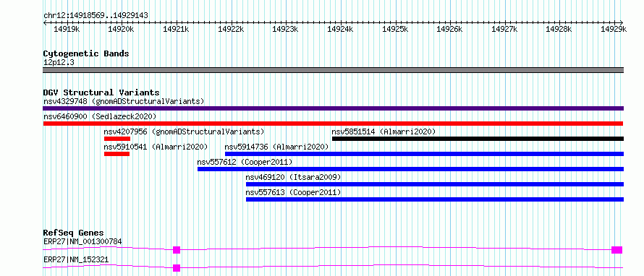
Task: Click the short red nsv4207956 bar
Action: 117,139
